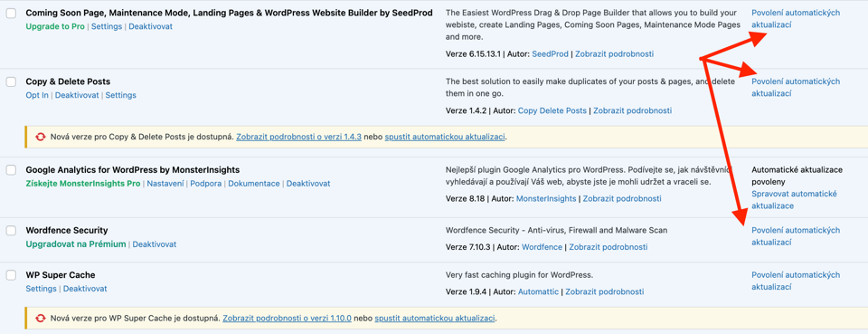
Task: Open the Dokumentace link for MonsterInsights
Action: (x=254, y=184)
